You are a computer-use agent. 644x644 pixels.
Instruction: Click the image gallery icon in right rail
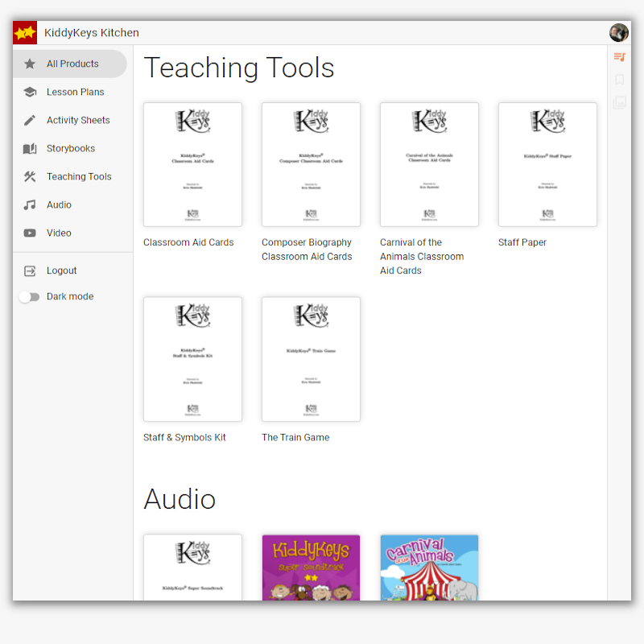(619, 102)
